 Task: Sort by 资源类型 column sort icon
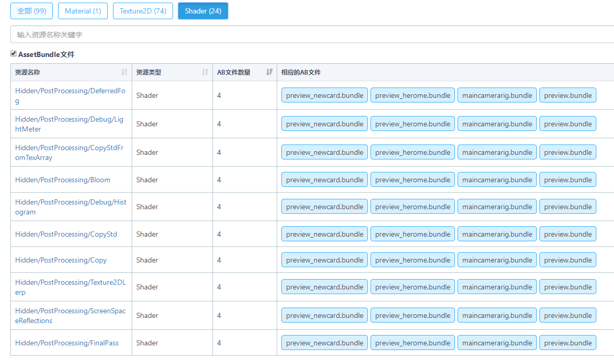205,72
